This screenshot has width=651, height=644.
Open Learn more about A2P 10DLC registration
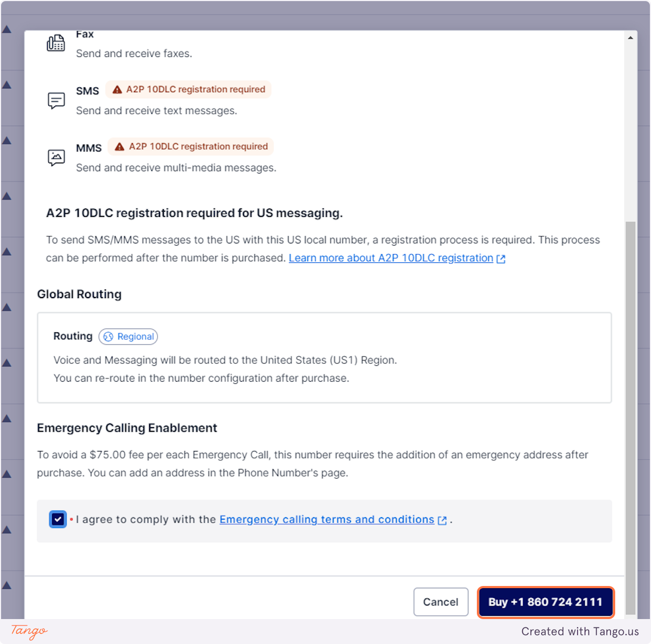[391, 258]
